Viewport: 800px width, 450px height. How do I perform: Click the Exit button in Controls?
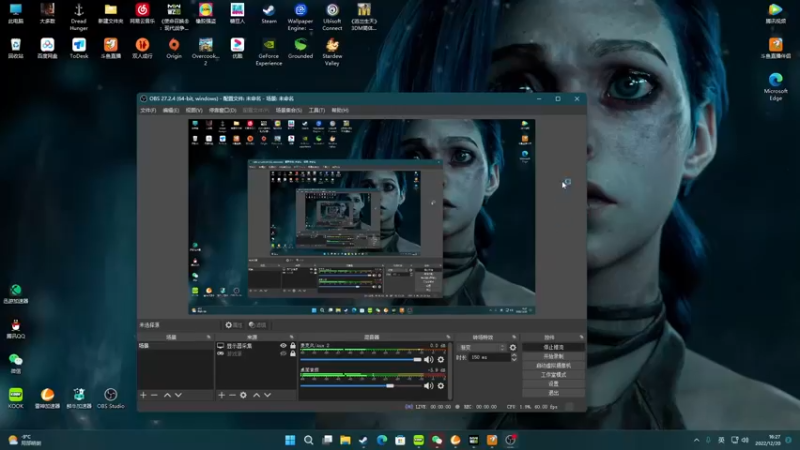click(554, 393)
